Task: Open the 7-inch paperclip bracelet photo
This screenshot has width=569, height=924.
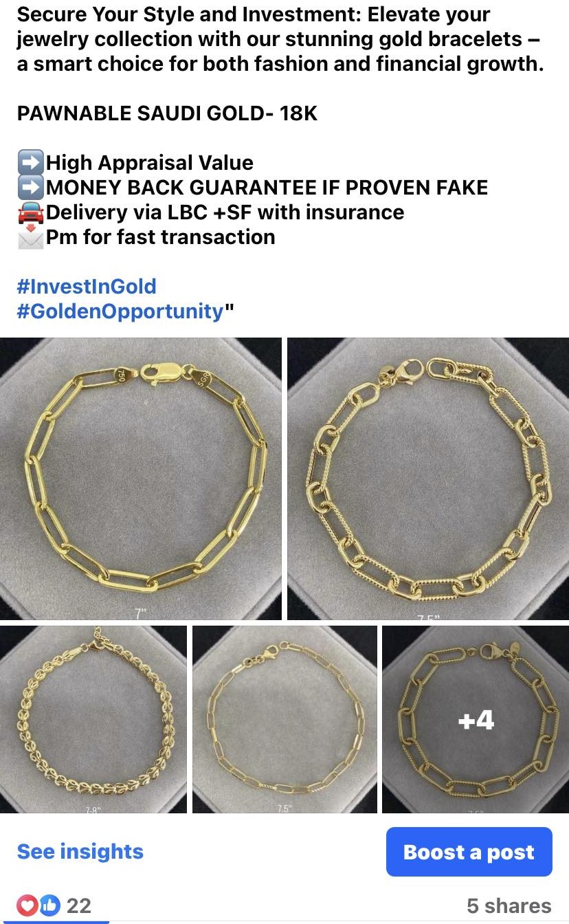Action: pyautogui.click(x=141, y=478)
